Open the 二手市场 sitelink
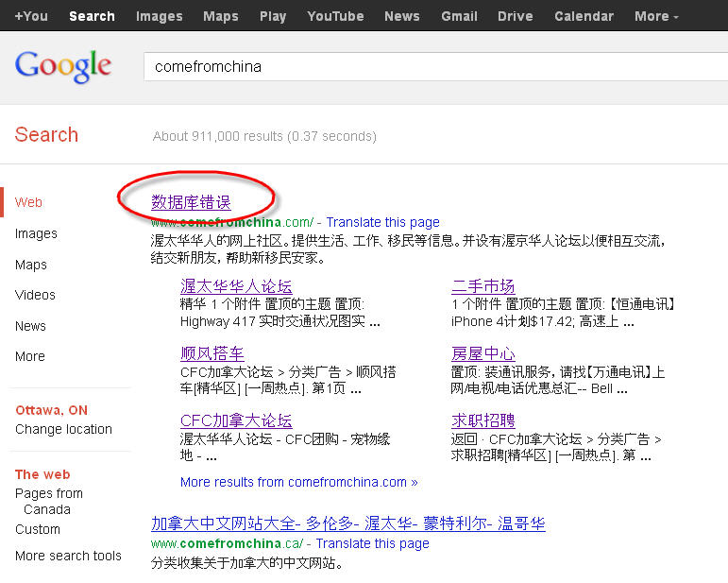This screenshot has height=583, width=728. click(483, 286)
